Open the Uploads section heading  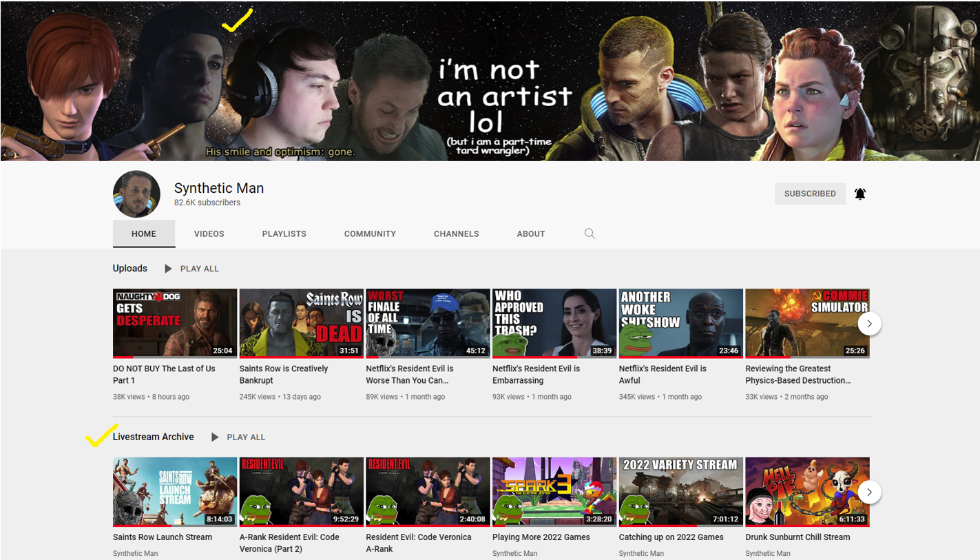coord(130,269)
